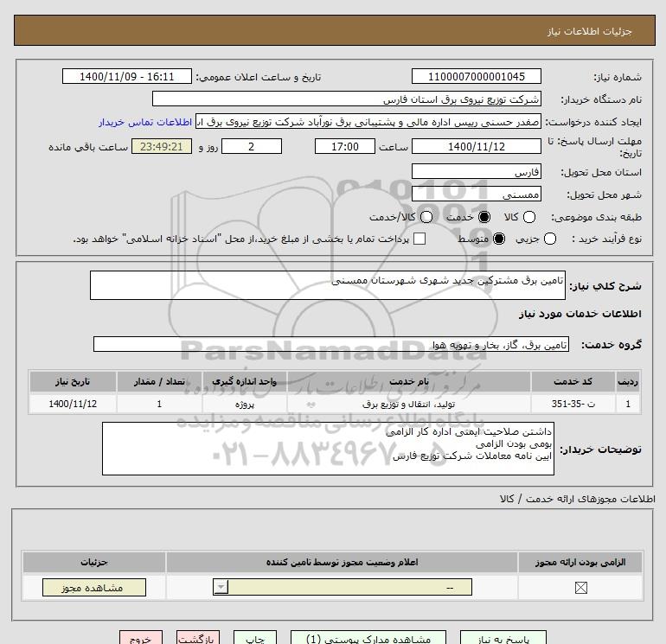Click the unit cell پروژه
666x644 pixels.
[245, 404]
